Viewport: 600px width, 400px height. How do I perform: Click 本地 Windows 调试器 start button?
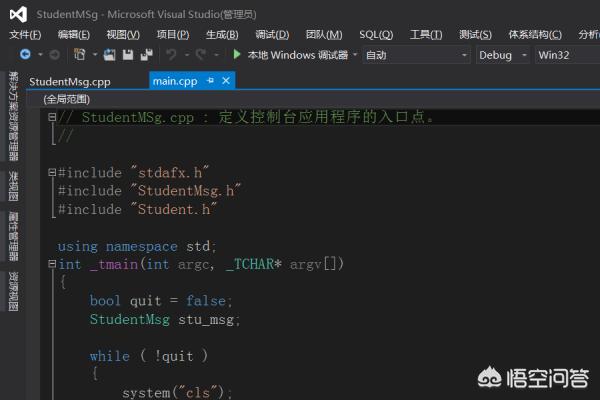pos(298,55)
